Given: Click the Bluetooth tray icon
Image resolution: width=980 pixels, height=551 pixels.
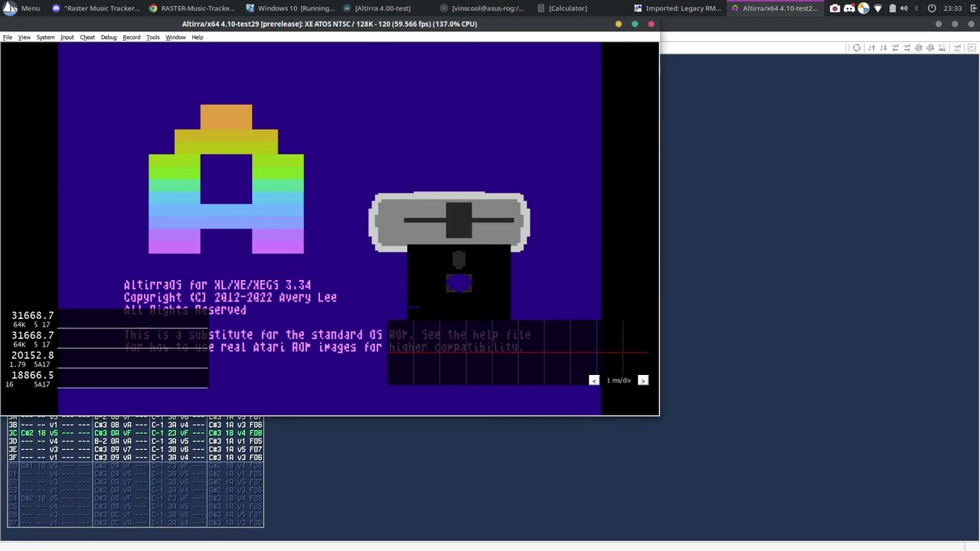Looking at the screenshot, I should (916, 8).
